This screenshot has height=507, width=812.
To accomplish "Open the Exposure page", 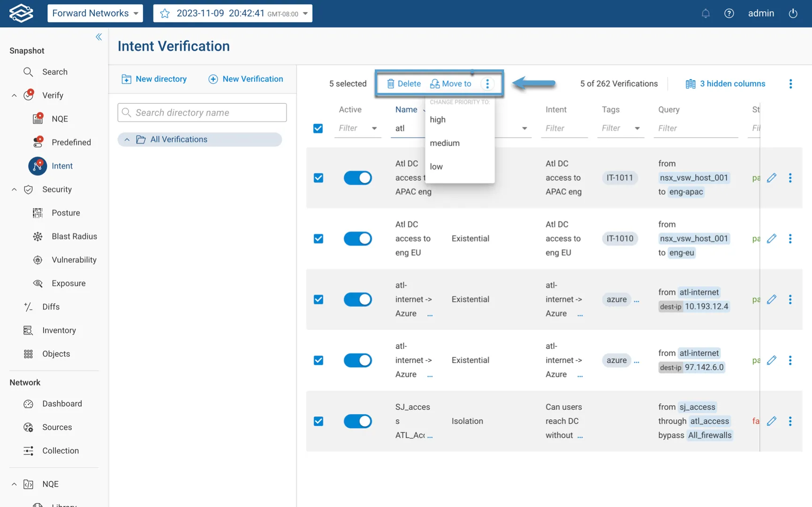I will [68, 283].
